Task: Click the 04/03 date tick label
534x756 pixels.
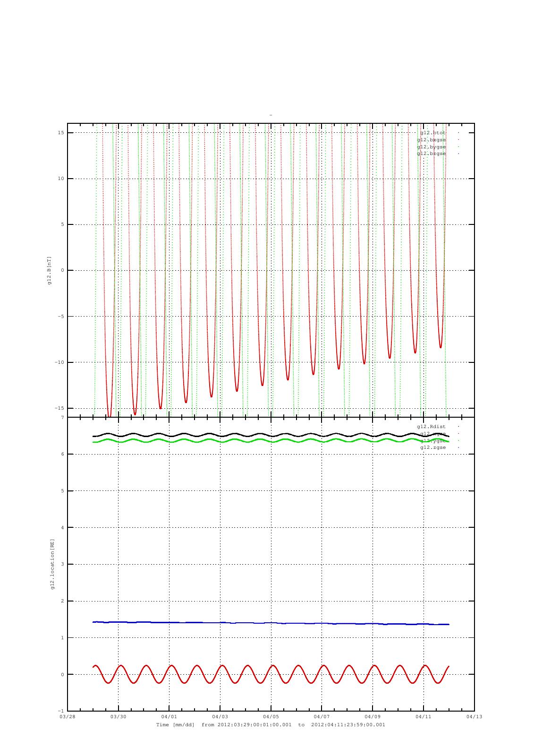Action: pos(220,717)
